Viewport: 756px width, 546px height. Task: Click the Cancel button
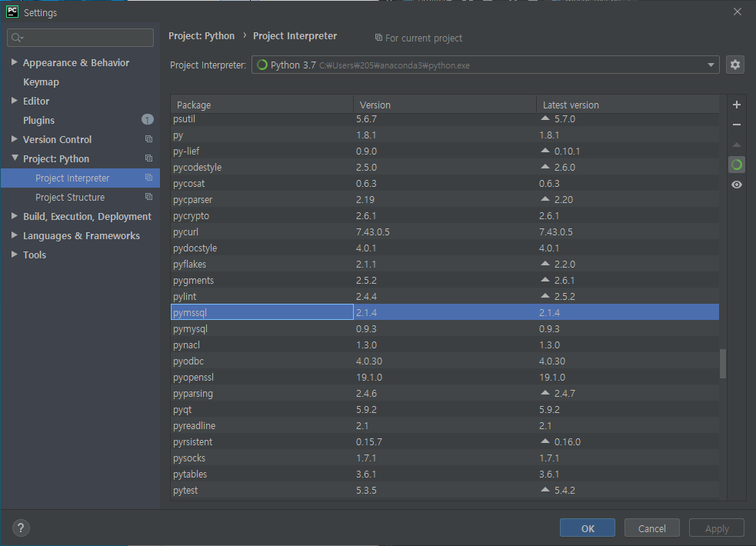pos(652,528)
